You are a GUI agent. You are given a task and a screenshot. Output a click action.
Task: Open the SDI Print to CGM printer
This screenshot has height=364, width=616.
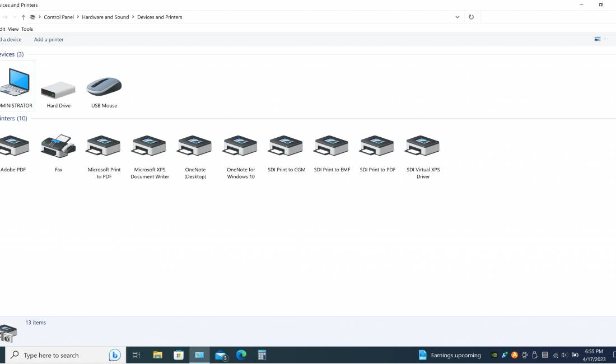coord(286,146)
